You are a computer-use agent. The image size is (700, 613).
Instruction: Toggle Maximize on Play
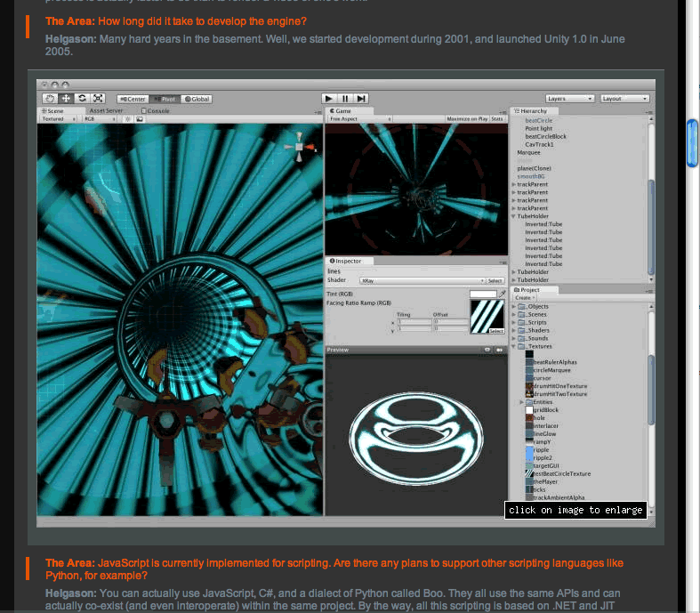[x=467, y=118]
